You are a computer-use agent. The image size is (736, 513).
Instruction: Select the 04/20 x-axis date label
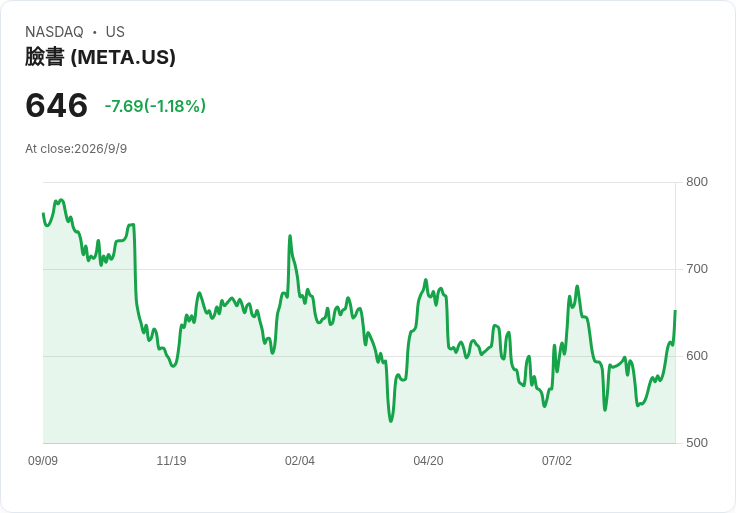(428, 461)
